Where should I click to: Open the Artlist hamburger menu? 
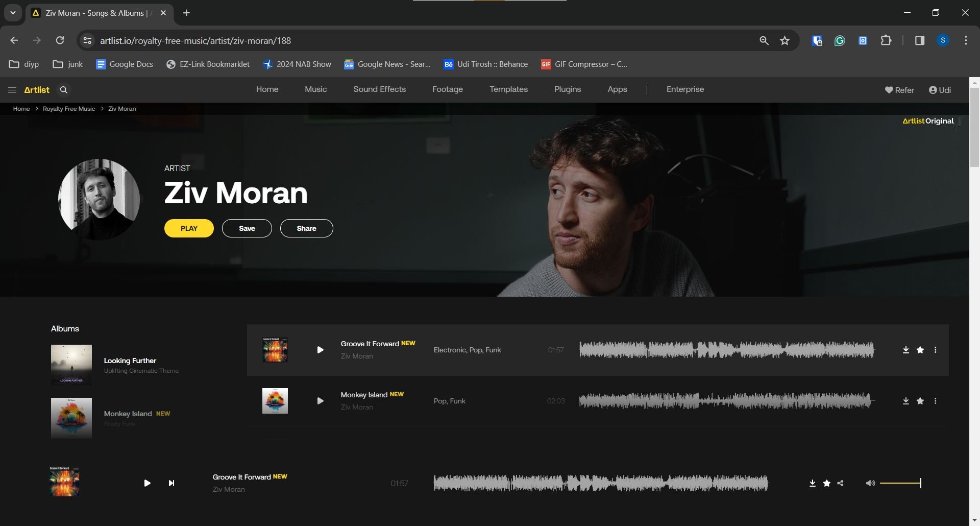[x=12, y=90]
